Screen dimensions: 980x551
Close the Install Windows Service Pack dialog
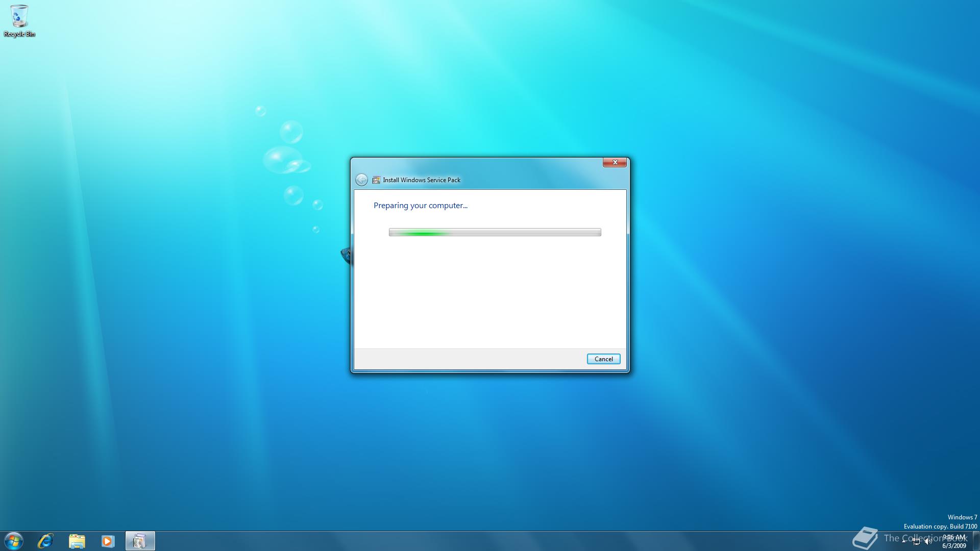pos(615,162)
